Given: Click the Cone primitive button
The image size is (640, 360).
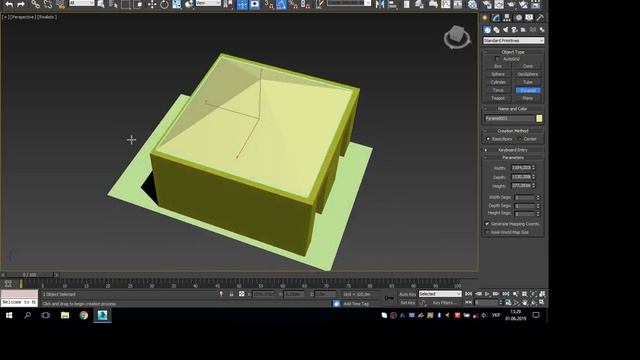Looking at the screenshot, I should coord(528,66).
